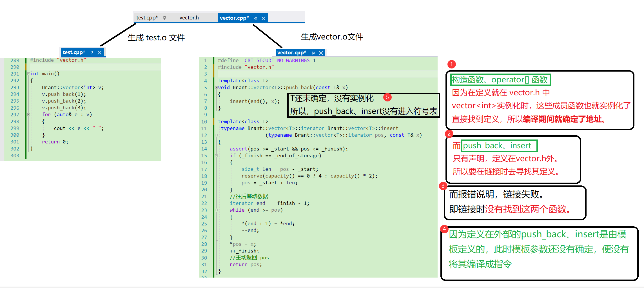644x288 pixels.
Task: Click the '*(end + 1) = *end;' line
Action: (x=268, y=224)
